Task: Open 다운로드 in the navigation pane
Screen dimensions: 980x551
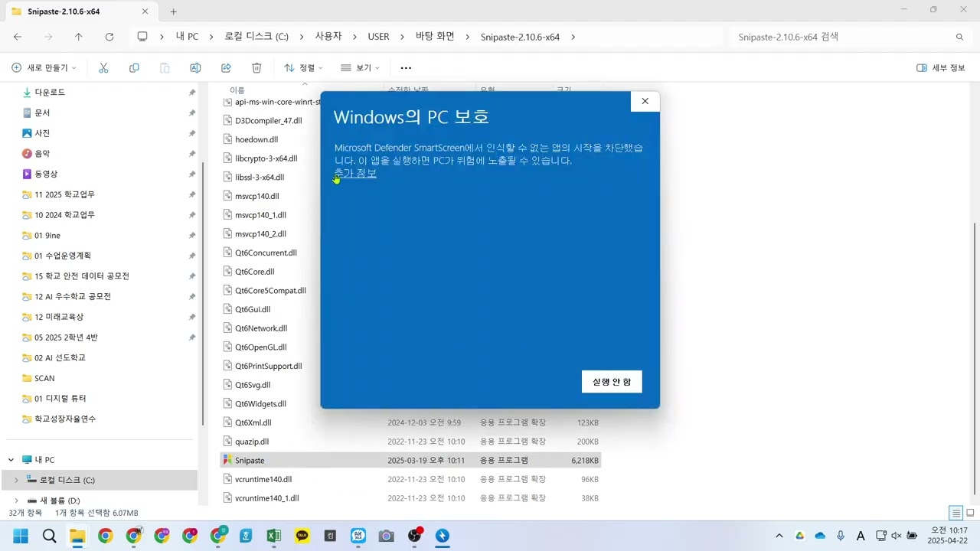Action: click(50, 92)
